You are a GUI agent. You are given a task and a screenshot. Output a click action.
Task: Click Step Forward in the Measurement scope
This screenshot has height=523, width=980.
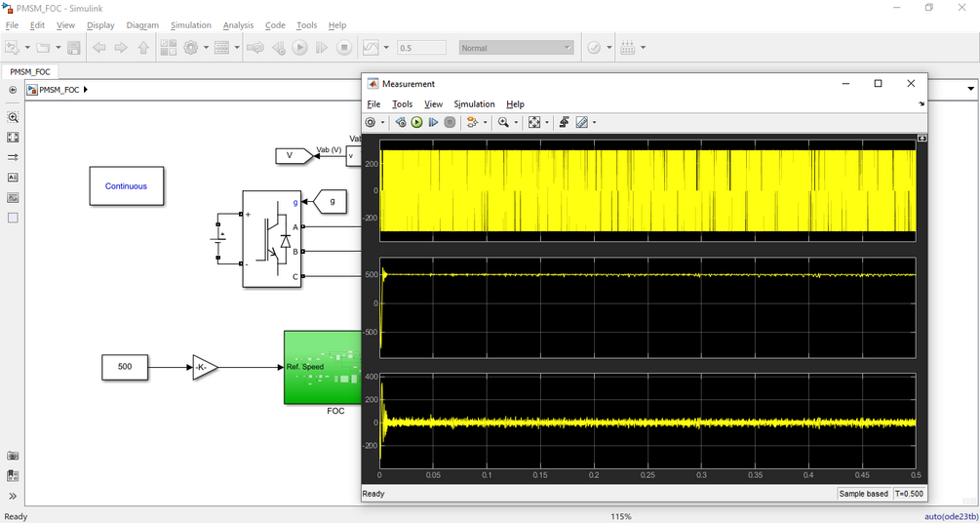pos(433,123)
